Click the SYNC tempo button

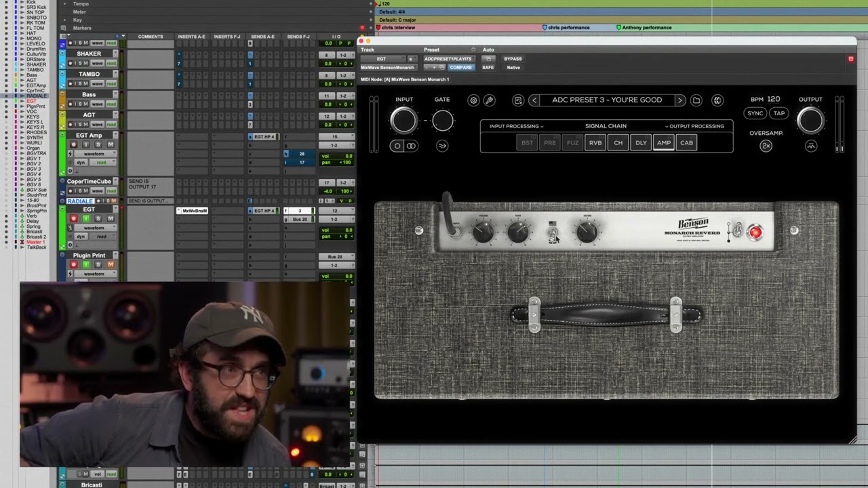[755, 113]
